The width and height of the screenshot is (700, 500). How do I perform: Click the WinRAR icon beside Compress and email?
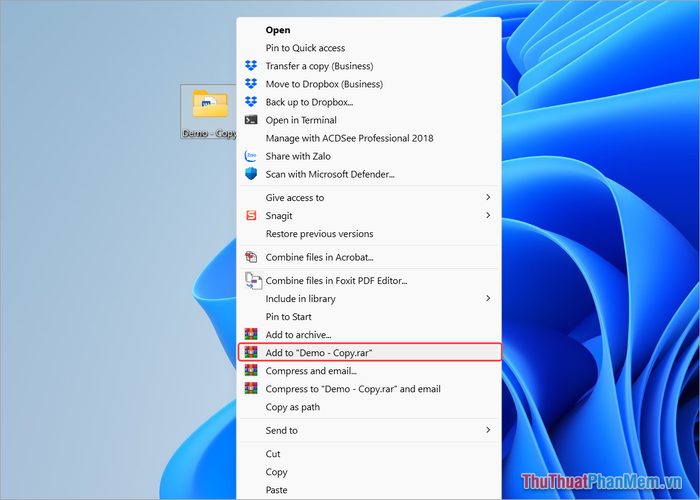pyautogui.click(x=251, y=370)
